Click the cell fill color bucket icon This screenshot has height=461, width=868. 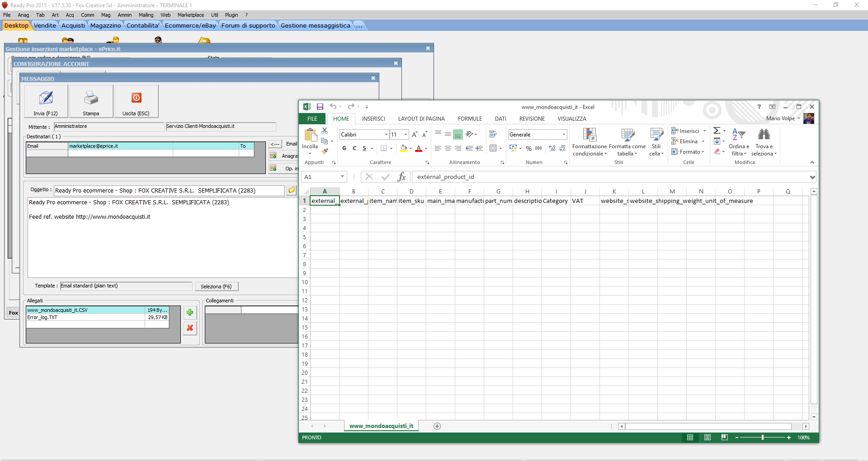coord(403,148)
